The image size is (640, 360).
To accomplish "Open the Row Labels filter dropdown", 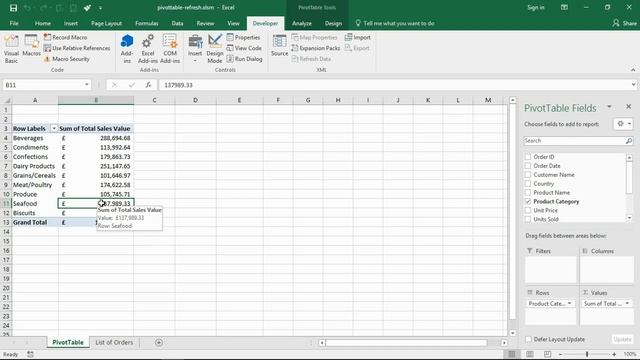I will (53, 129).
